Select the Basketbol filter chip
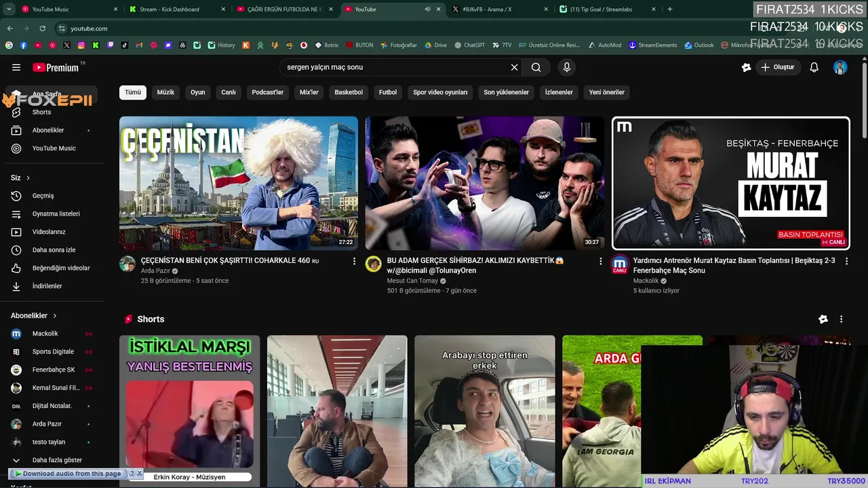 (x=349, y=92)
